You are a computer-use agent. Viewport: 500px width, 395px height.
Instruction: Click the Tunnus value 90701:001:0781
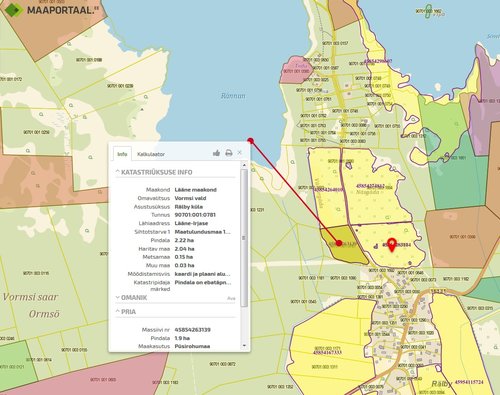pos(195,215)
